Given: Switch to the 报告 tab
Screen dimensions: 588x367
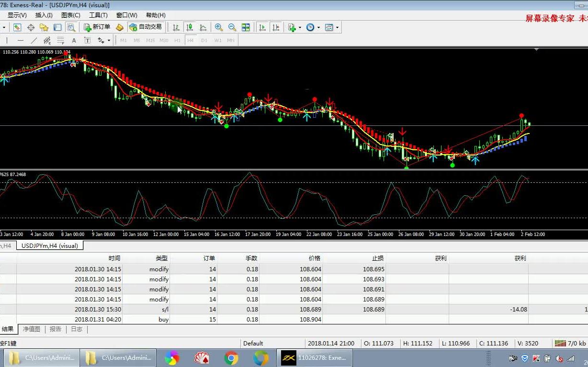Looking at the screenshot, I should (56, 329).
